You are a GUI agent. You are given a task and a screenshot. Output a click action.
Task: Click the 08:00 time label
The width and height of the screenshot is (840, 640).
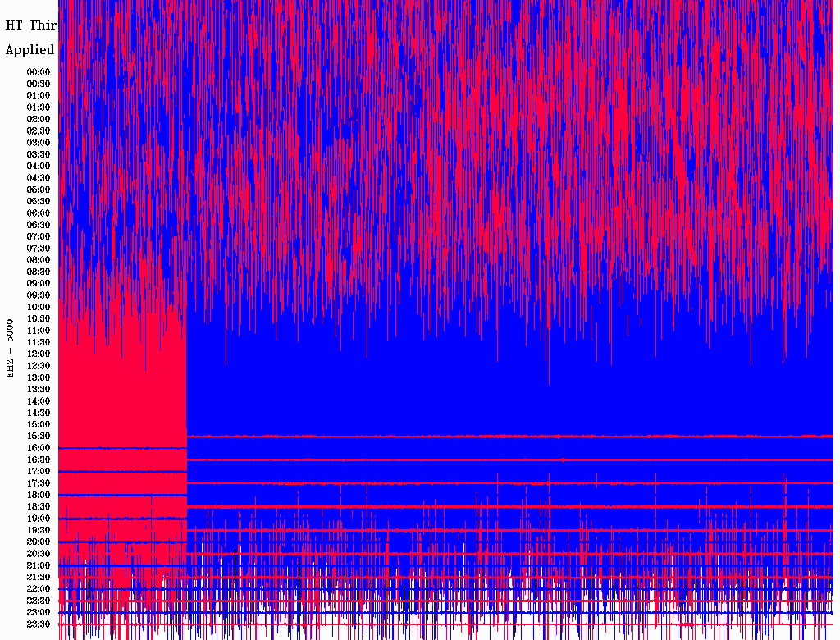(39, 260)
